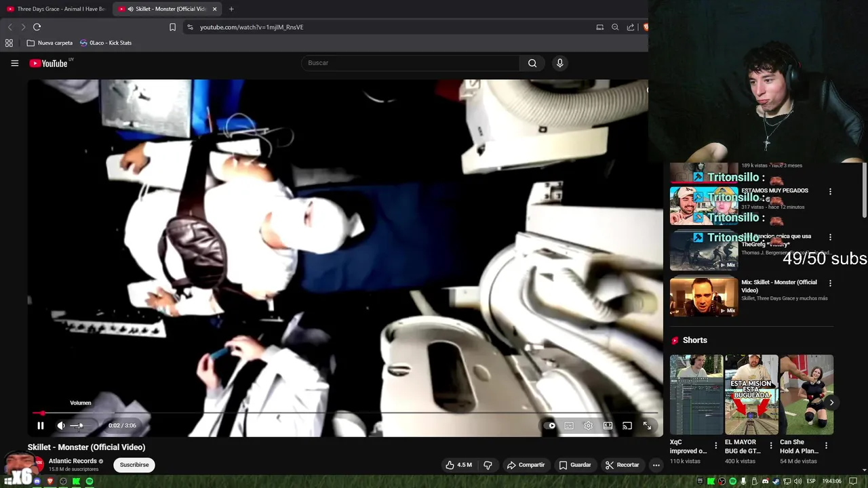The height and width of the screenshot is (488, 868).
Task: Click the search magnifier button
Action: coord(532,63)
